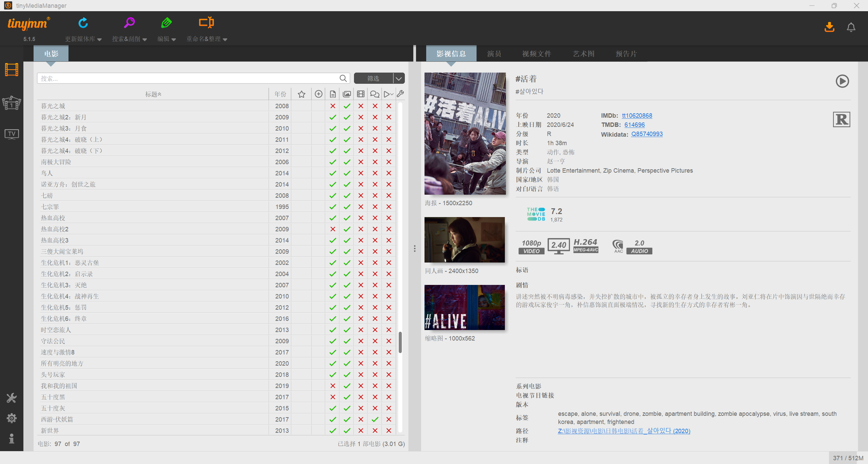The height and width of the screenshot is (464, 868).
Task: Open the tools wrench icon in sidebar
Action: (12, 398)
